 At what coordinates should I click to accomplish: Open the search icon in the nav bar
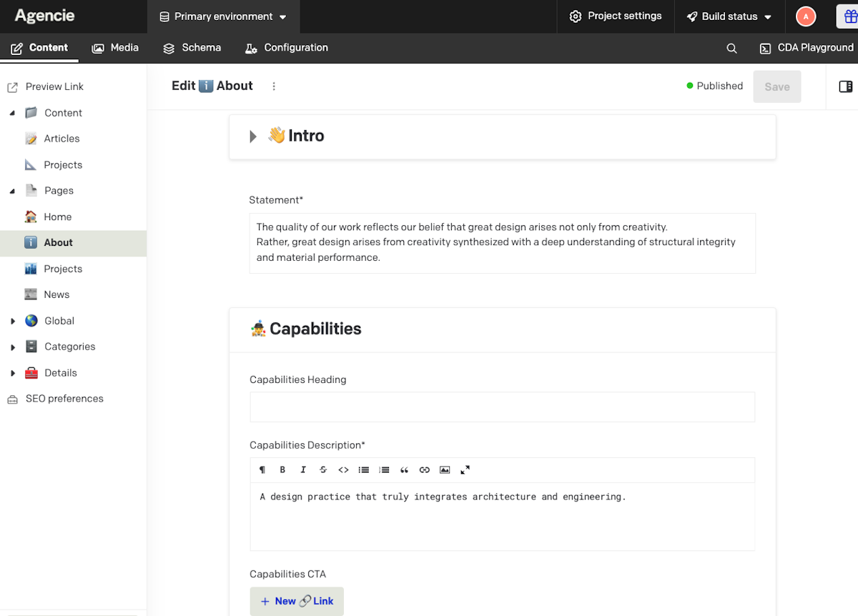coord(731,49)
